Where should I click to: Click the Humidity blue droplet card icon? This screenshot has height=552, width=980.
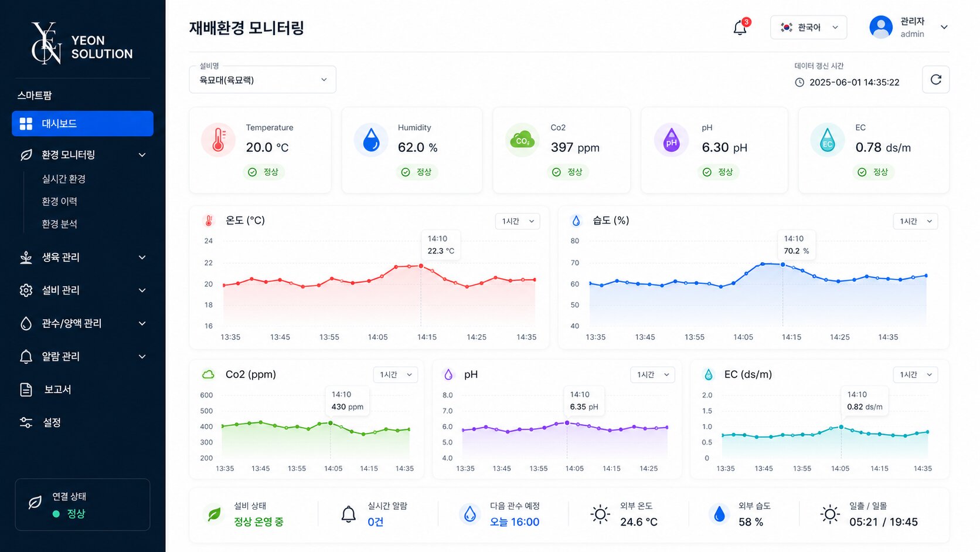pyautogui.click(x=371, y=140)
